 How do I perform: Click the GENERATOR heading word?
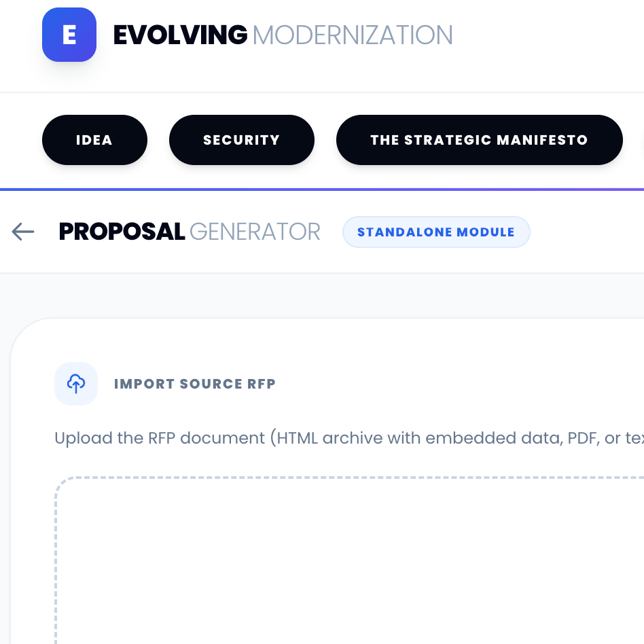tap(255, 232)
